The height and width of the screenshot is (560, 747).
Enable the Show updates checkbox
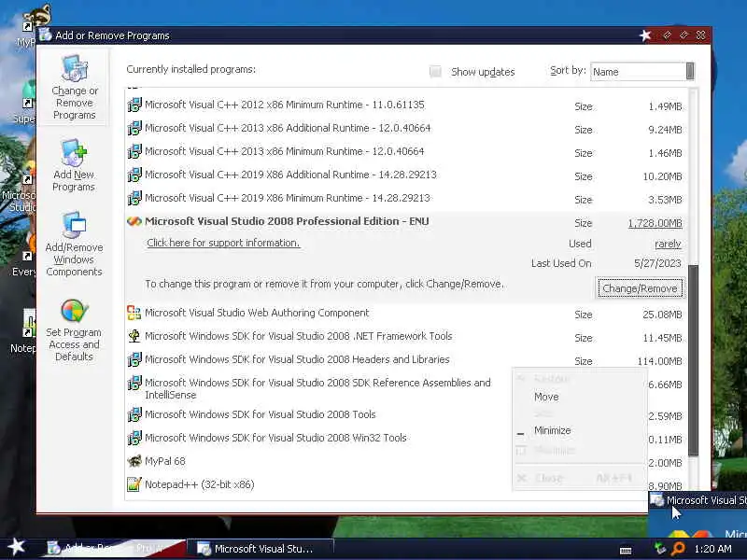tap(435, 72)
